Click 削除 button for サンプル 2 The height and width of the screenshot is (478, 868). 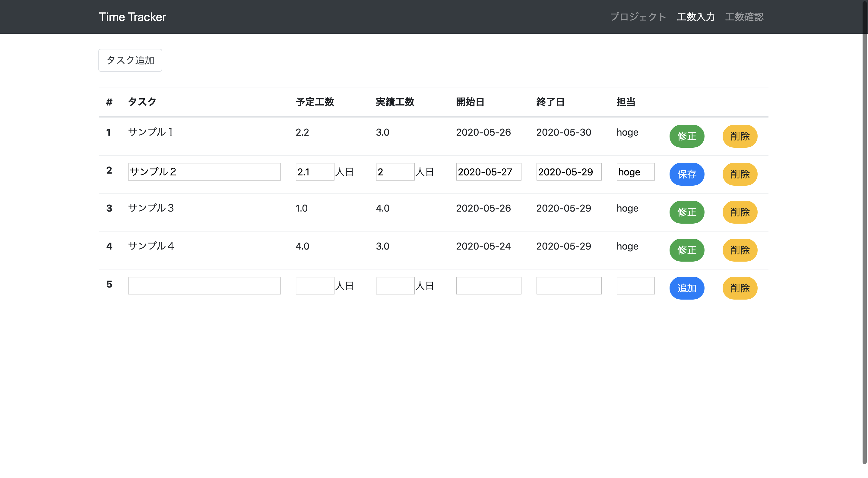click(x=740, y=175)
